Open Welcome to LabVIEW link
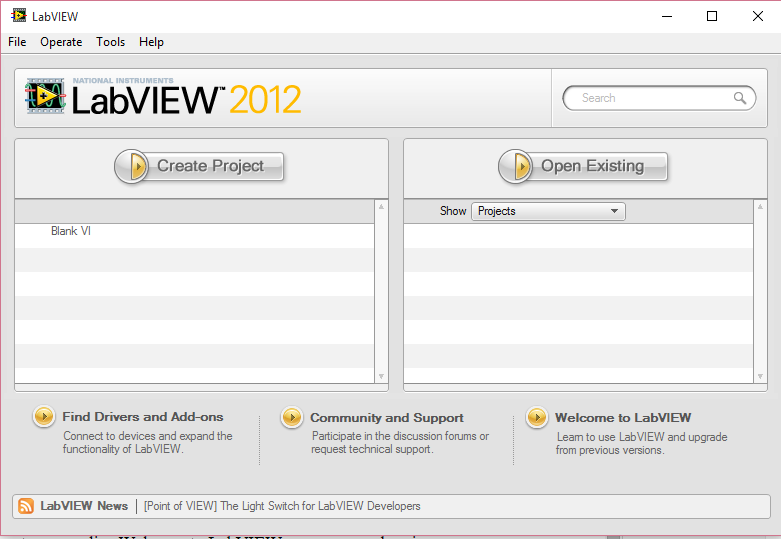The height and width of the screenshot is (539, 781). click(x=623, y=417)
